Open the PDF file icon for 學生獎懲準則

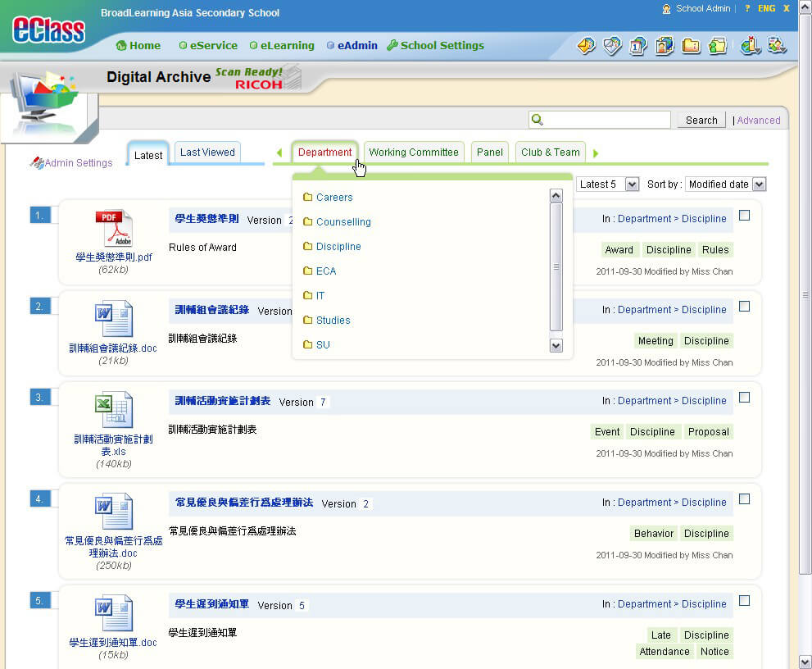click(113, 229)
